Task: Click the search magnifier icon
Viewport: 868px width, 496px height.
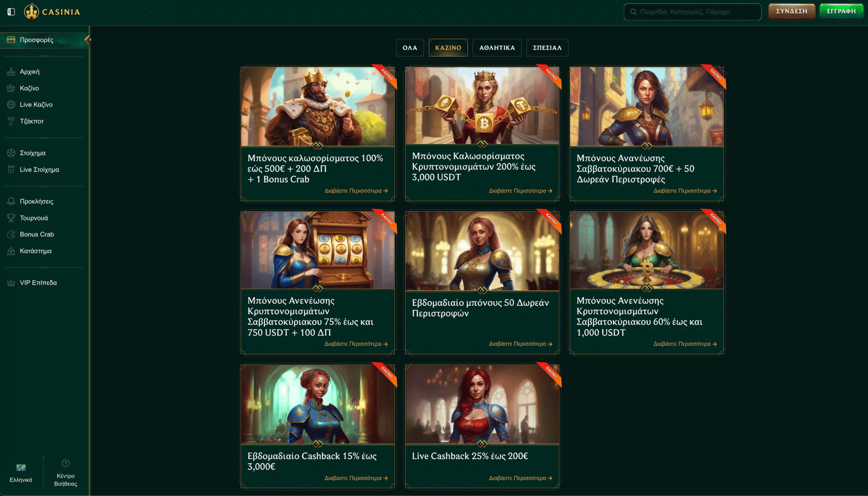Action: coord(634,12)
